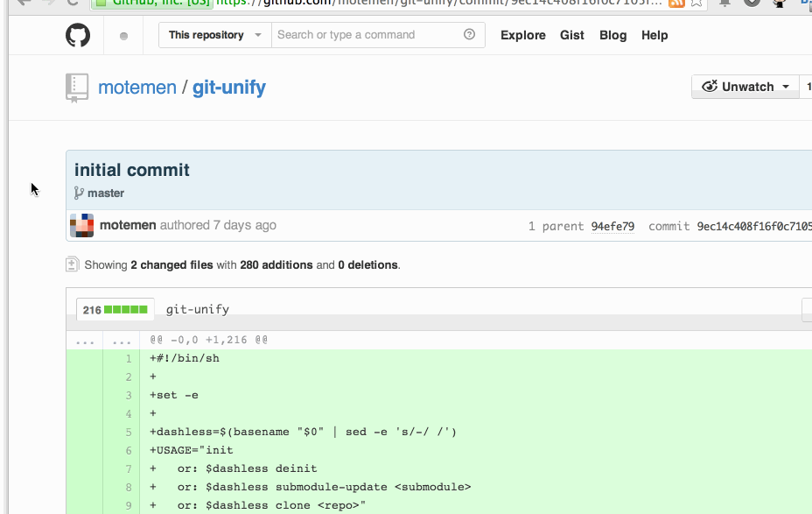Click the master branch icon
Image resolution: width=812 pixels, height=514 pixels.
coord(79,193)
